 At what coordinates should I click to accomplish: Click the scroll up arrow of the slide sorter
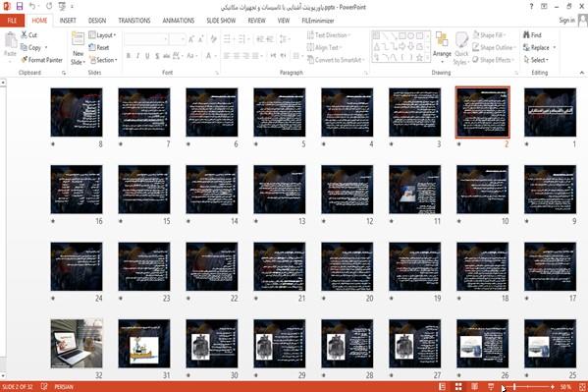pyautogui.click(x=3, y=83)
